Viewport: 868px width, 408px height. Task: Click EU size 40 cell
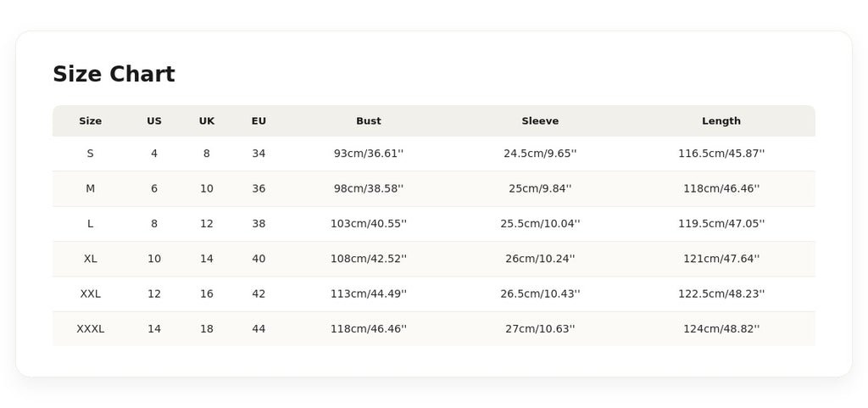pyautogui.click(x=259, y=259)
